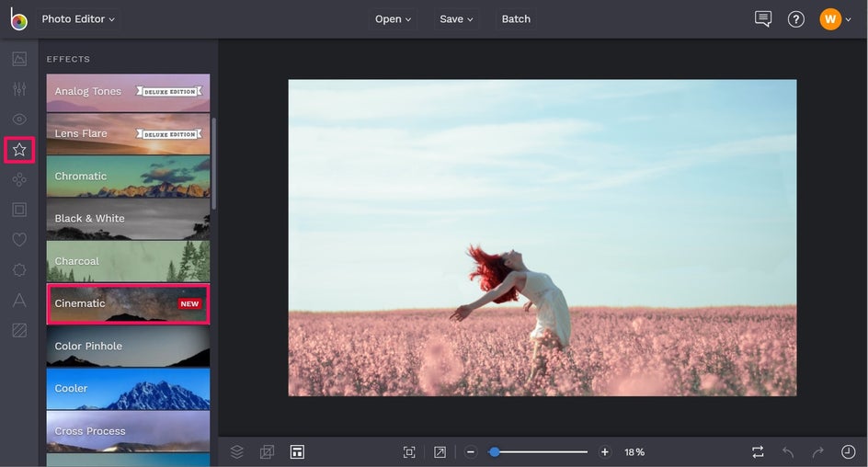Open the Edit sliders sidebar icon
The height and width of the screenshot is (467, 868).
click(19, 89)
